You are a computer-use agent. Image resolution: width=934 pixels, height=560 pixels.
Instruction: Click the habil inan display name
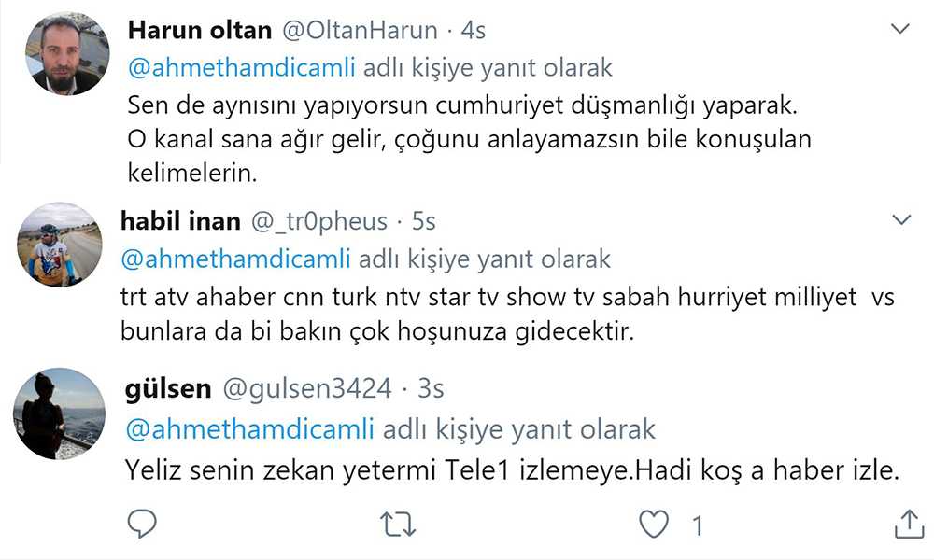click(x=181, y=221)
